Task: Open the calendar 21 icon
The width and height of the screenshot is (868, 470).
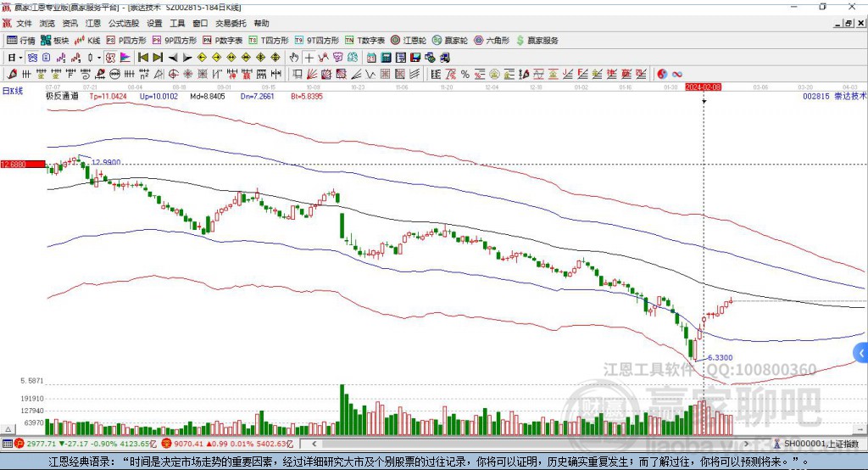Action: click(371, 58)
